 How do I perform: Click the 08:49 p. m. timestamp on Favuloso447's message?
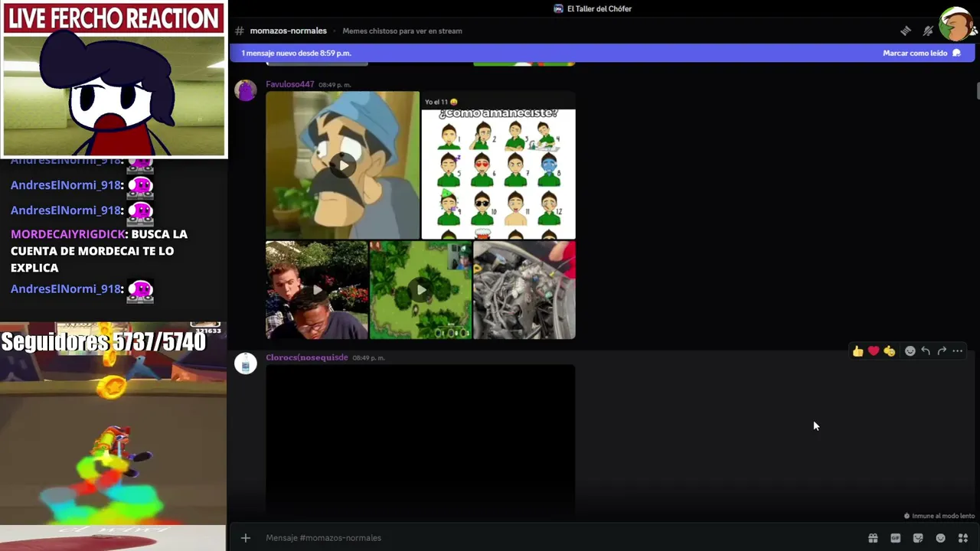(x=335, y=85)
